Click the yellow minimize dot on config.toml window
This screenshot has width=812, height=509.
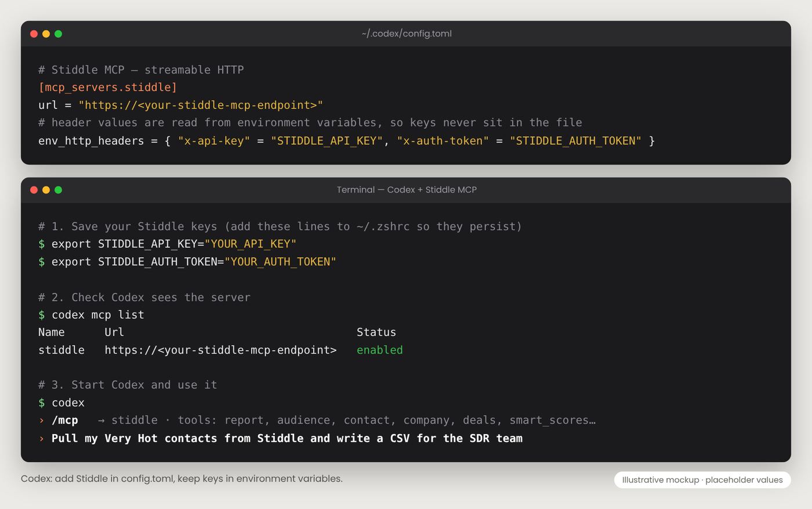[46, 34]
